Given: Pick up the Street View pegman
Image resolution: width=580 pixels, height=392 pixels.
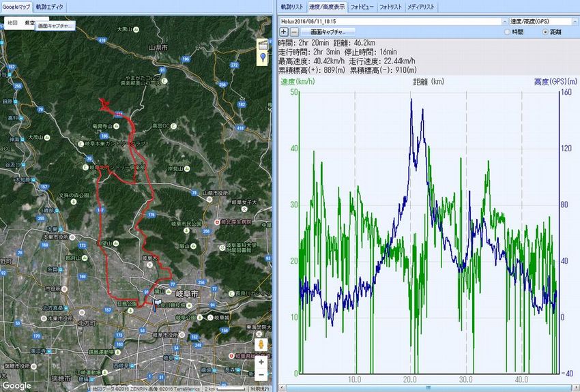Looking at the screenshot, I should (x=261, y=344).
